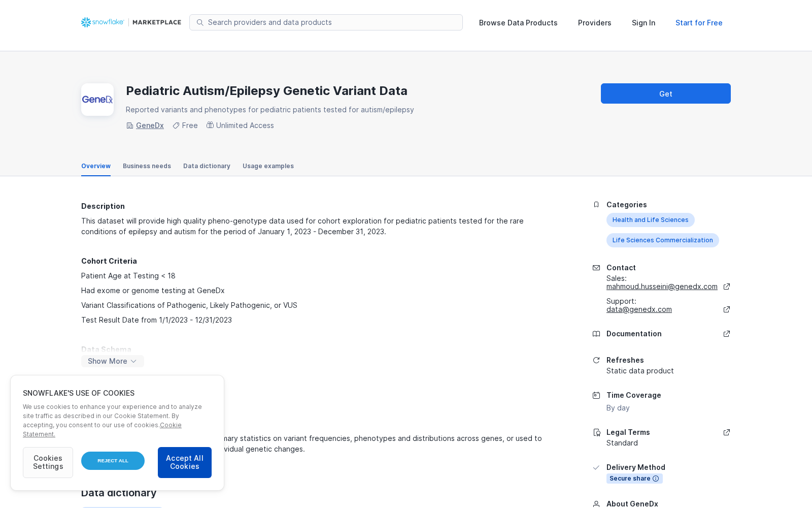Click the book icon beside Documentation
Viewport: 812px width, 508px height.
click(x=596, y=334)
